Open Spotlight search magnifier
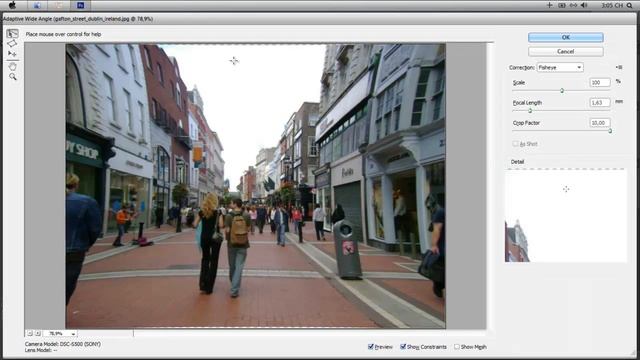The height and width of the screenshot is (360, 640). 630,5
